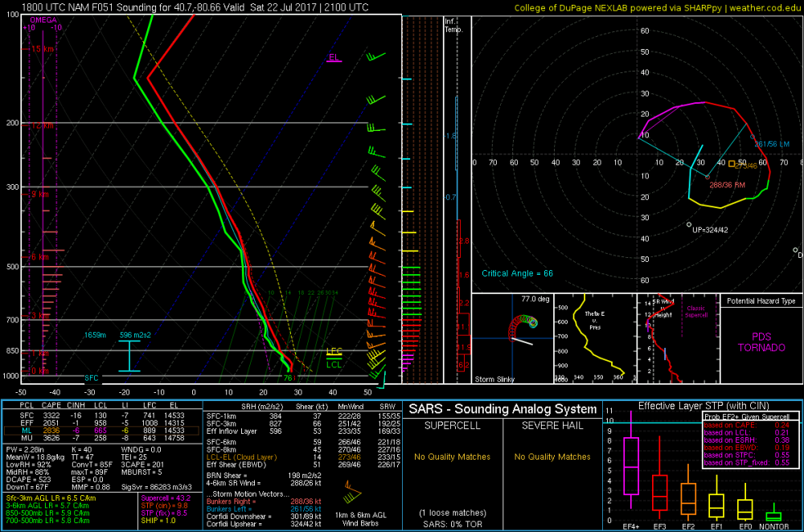
Task: Click the orange mean wind square on hodograph
Action: (732, 164)
